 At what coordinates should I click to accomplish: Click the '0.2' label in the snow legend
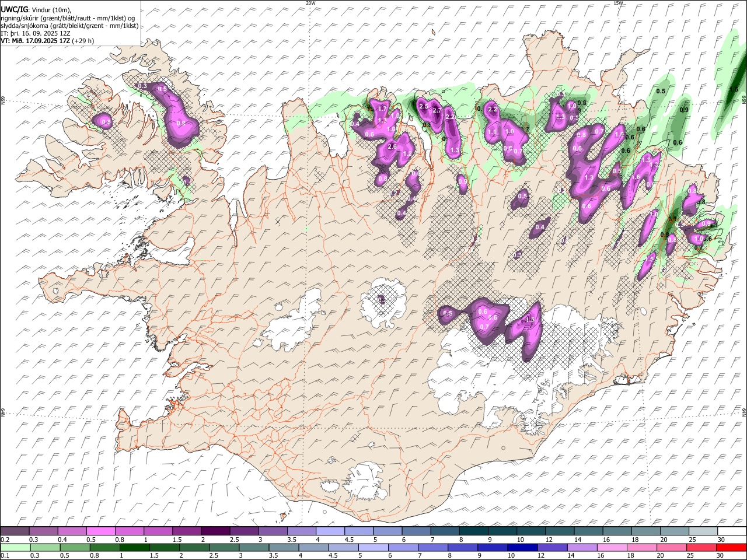(x=5, y=540)
